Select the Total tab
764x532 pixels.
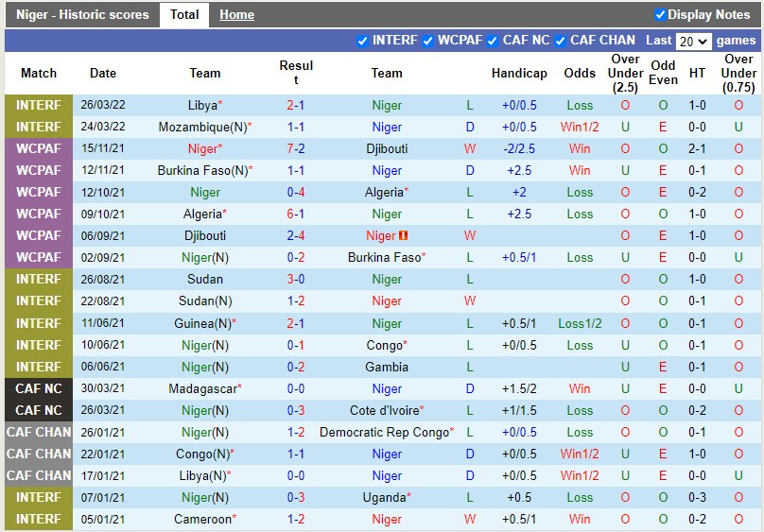click(x=184, y=14)
